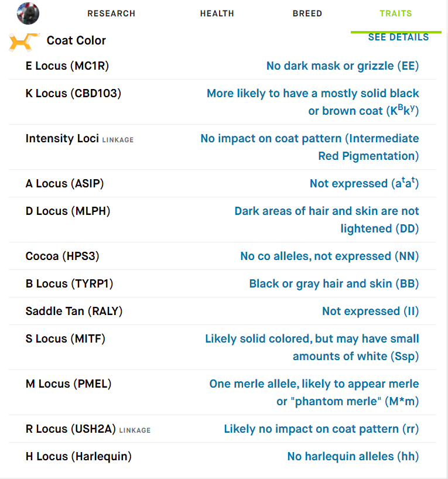Click the orange Coat Color chromosome icon
This screenshot has width=448, height=479.
[x=24, y=42]
